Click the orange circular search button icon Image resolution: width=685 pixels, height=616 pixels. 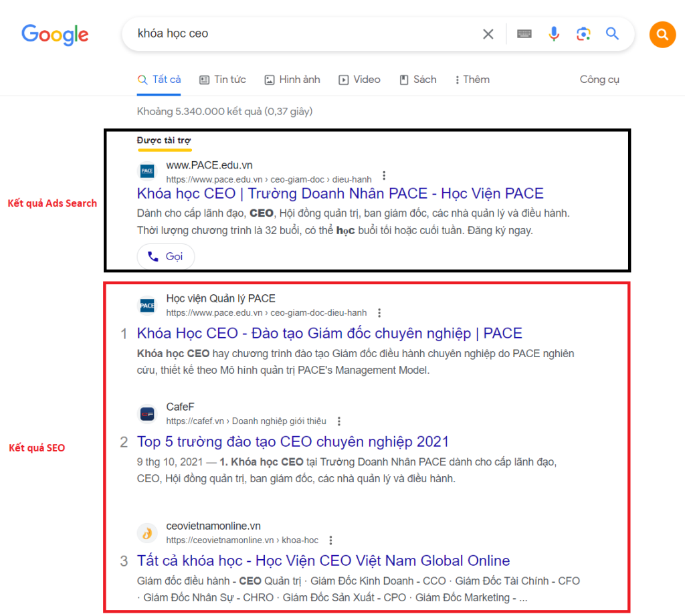[x=662, y=34]
